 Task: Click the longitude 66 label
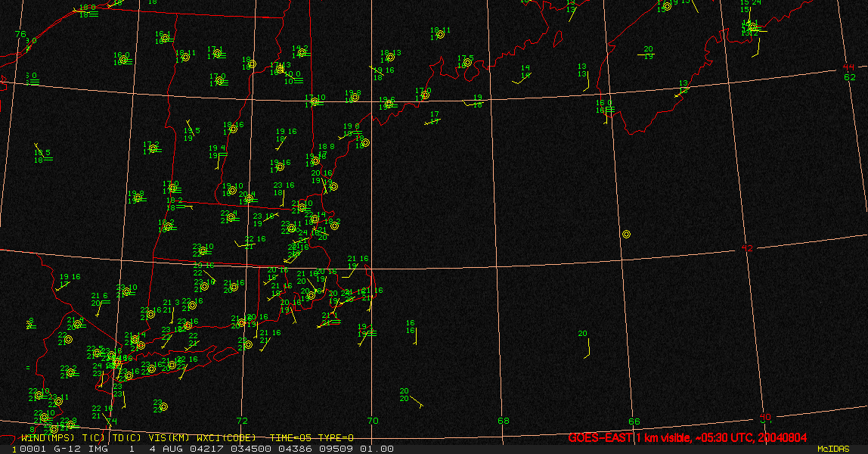click(x=634, y=421)
